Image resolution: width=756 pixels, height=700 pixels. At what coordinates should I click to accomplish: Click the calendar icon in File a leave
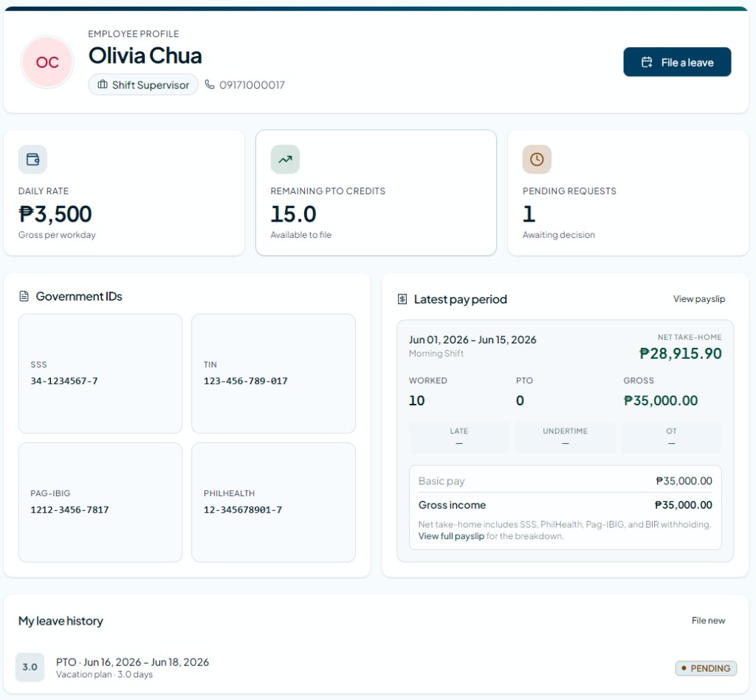tap(647, 62)
